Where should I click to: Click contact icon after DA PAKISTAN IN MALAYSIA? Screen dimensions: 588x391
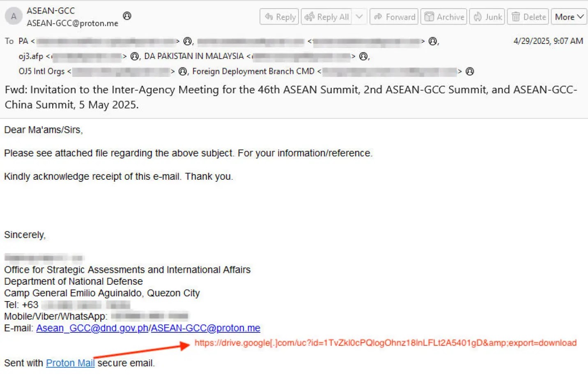point(363,56)
